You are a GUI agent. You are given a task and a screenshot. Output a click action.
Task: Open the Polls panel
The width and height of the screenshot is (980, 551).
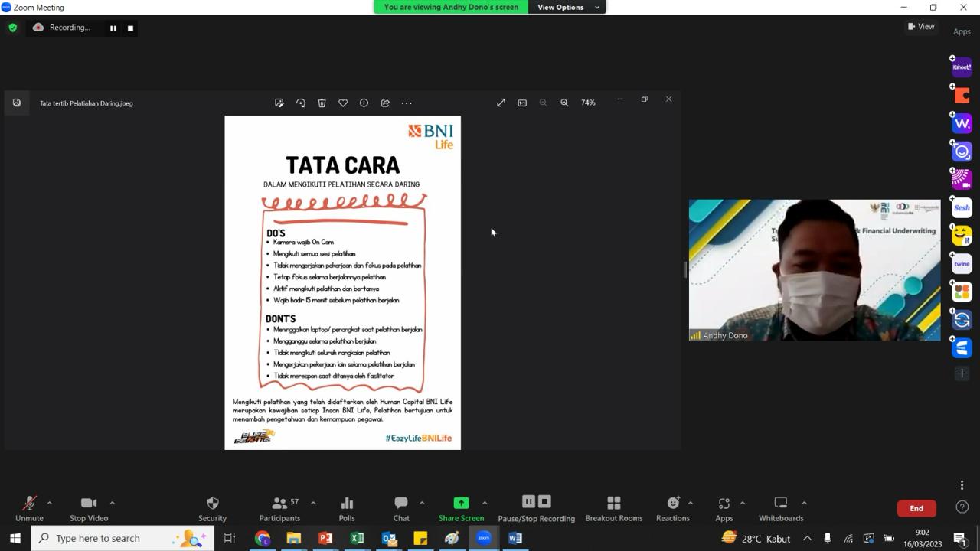(x=347, y=509)
